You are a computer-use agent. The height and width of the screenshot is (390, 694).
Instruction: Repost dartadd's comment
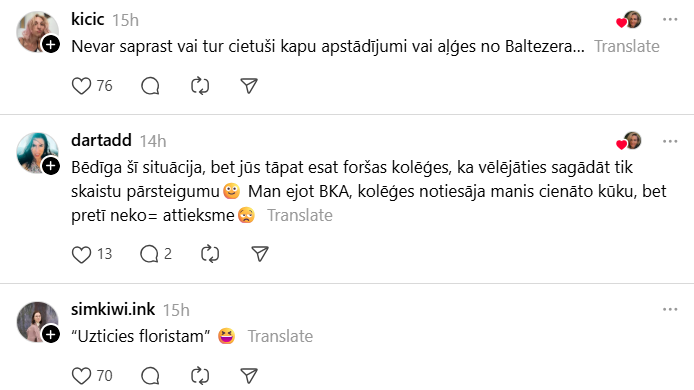click(210, 255)
